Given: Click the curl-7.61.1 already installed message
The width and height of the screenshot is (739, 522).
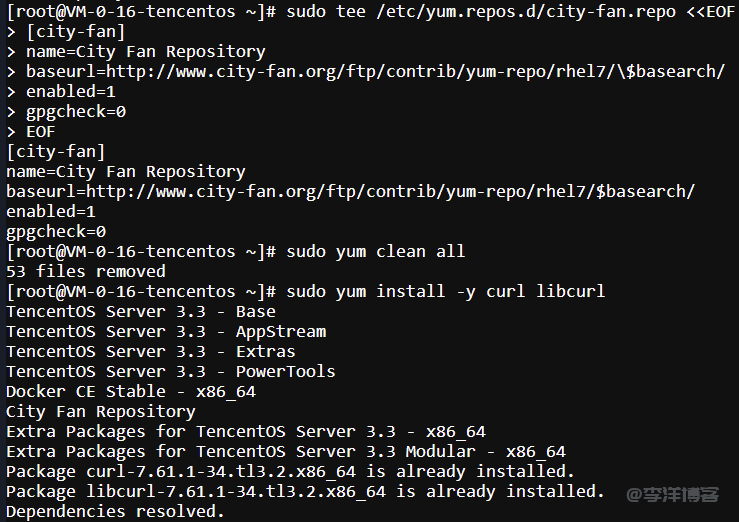Looking at the screenshot, I should click(x=290, y=471).
